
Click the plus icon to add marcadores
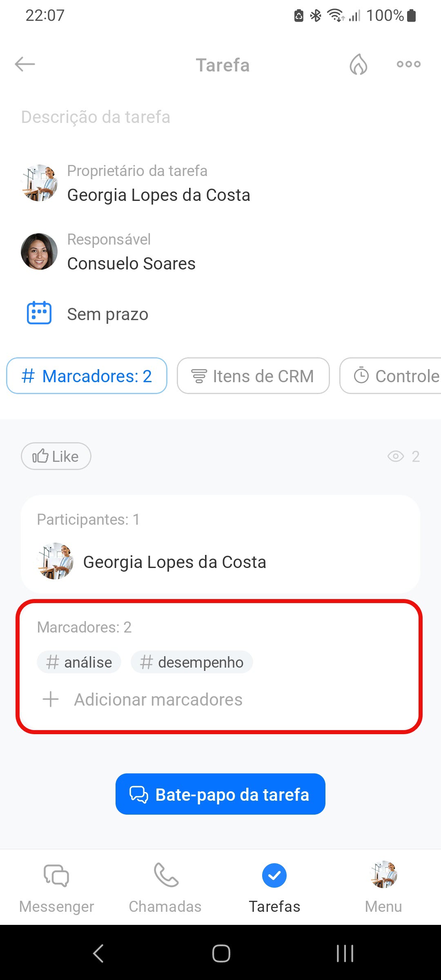tap(51, 699)
